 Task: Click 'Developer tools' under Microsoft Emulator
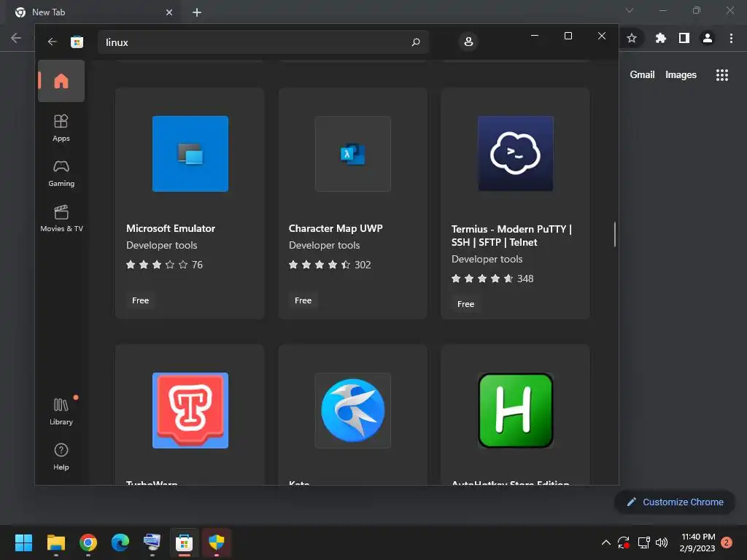point(161,245)
